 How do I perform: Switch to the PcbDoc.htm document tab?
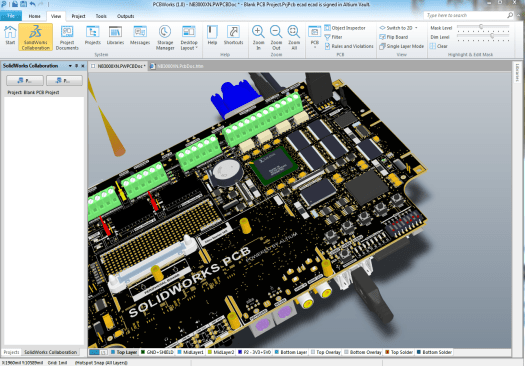(x=177, y=66)
